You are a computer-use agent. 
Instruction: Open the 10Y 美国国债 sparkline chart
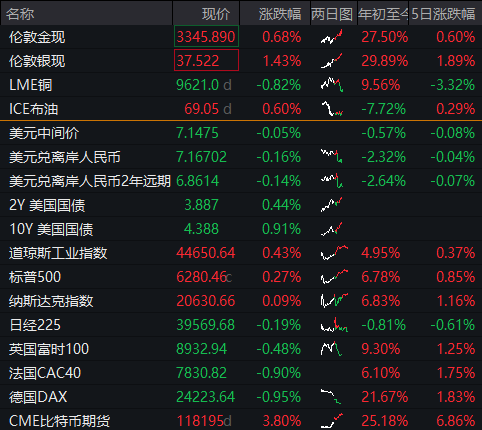[332, 229]
